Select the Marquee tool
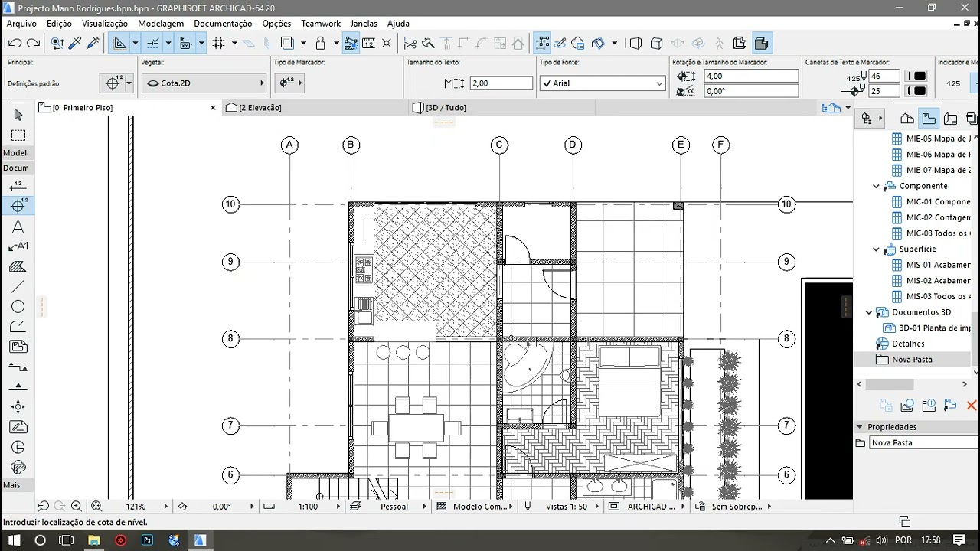Screen dimensions: 980x551 [x=18, y=135]
